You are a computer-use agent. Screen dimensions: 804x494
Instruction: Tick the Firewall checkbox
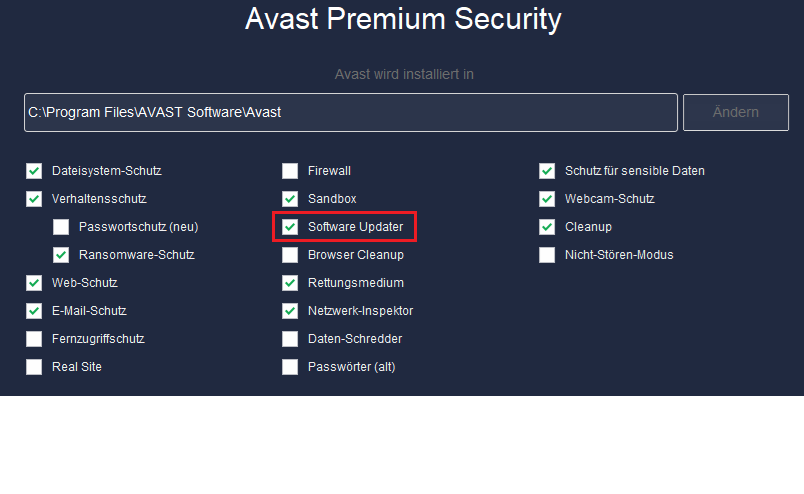[290, 171]
